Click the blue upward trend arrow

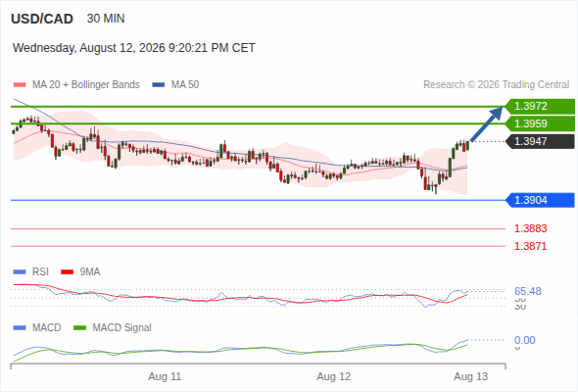(x=487, y=123)
